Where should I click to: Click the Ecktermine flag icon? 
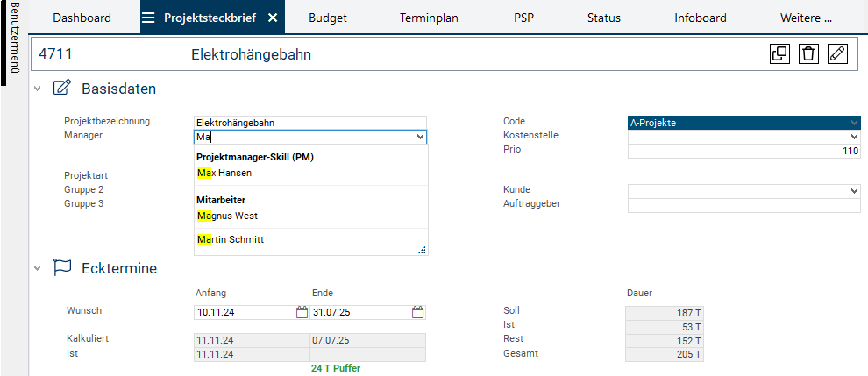(62, 267)
